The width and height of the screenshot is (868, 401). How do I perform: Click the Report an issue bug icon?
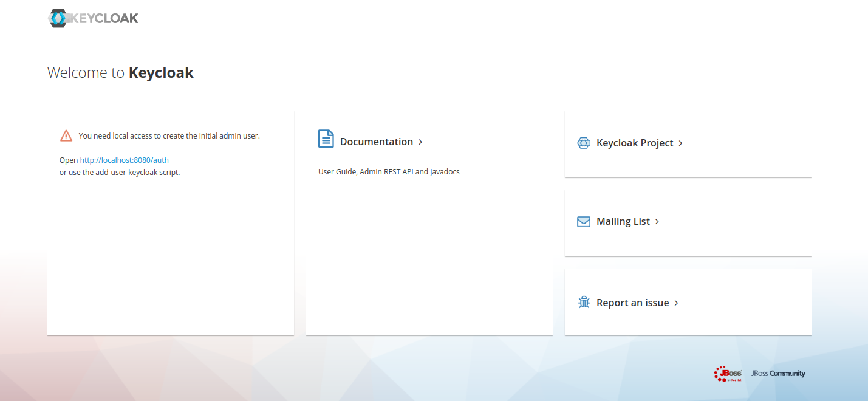tap(584, 302)
